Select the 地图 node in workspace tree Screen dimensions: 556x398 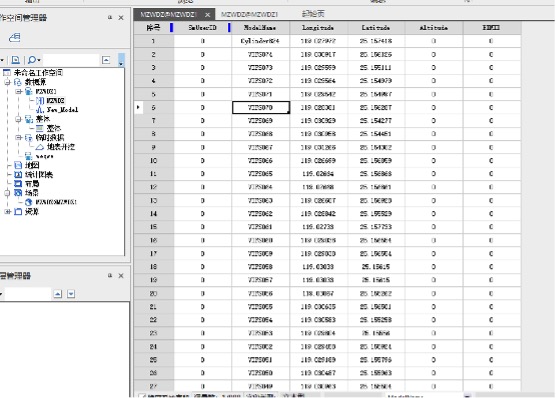(32, 165)
